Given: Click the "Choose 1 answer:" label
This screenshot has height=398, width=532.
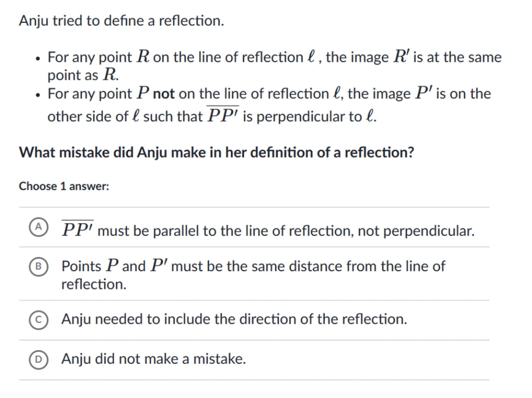Looking at the screenshot, I should click(x=64, y=186).
